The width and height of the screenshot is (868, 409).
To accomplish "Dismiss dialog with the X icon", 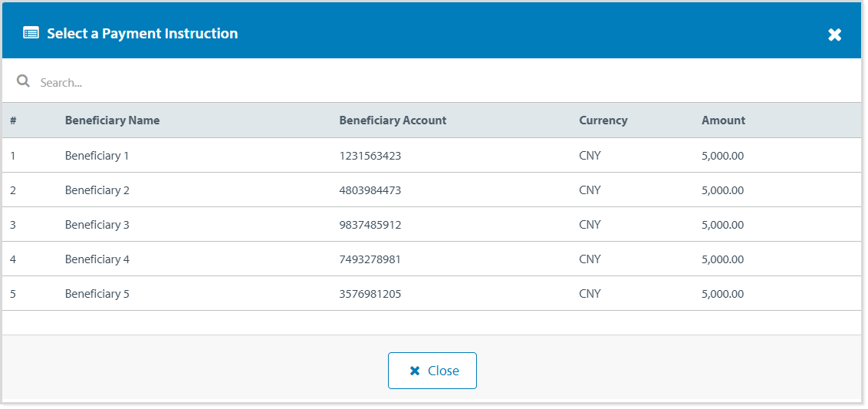I will point(834,35).
